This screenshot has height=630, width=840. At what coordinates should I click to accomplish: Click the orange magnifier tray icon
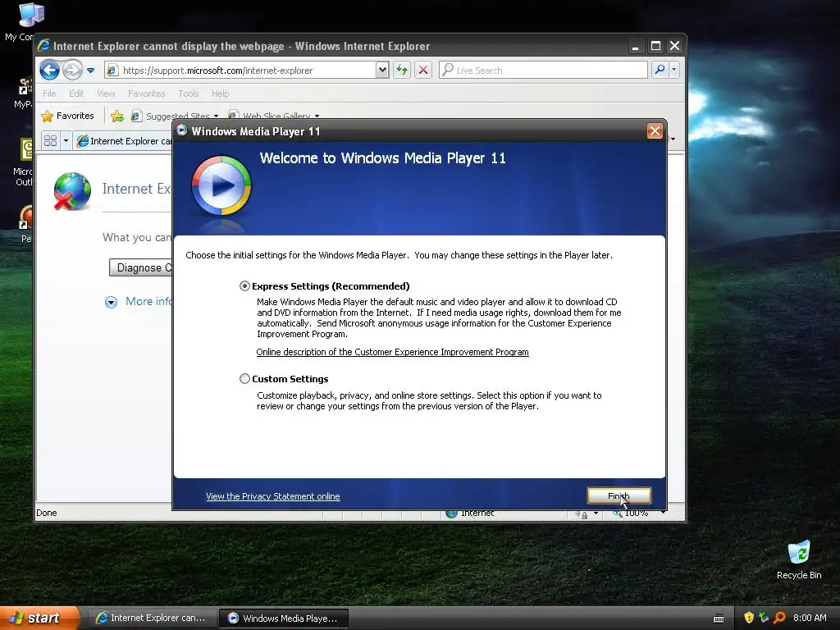(x=779, y=618)
